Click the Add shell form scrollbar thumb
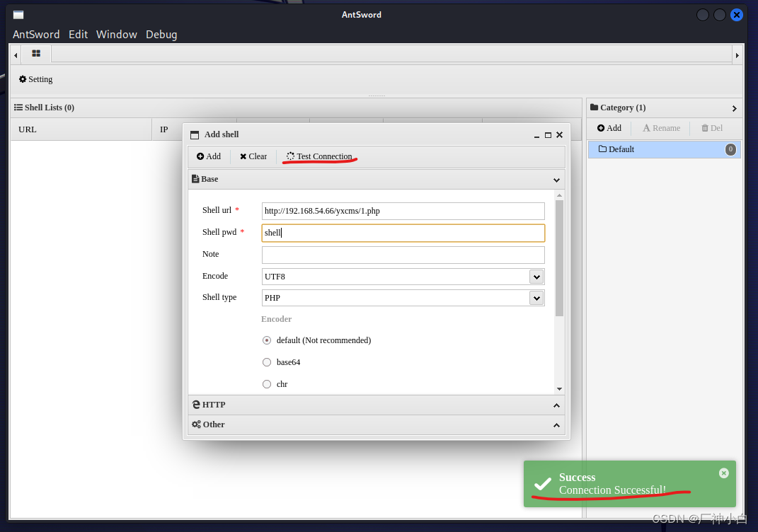Image resolution: width=758 pixels, height=532 pixels. point(559,258)
